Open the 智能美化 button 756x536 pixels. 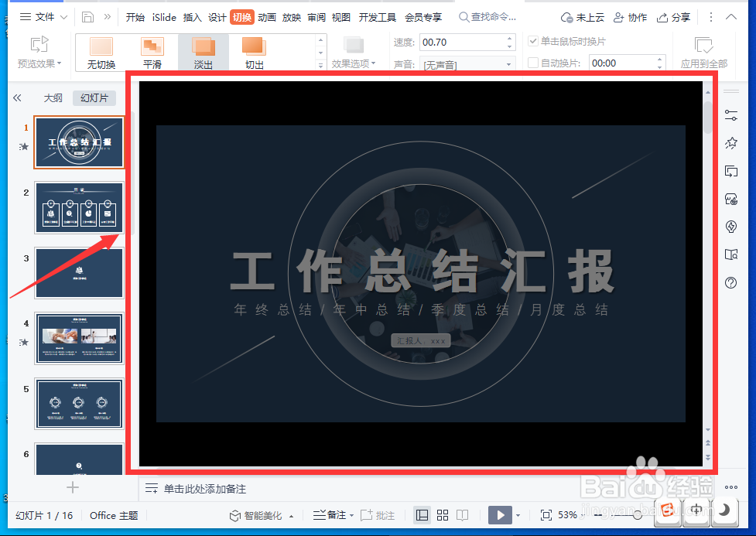(x=262, y=515)
